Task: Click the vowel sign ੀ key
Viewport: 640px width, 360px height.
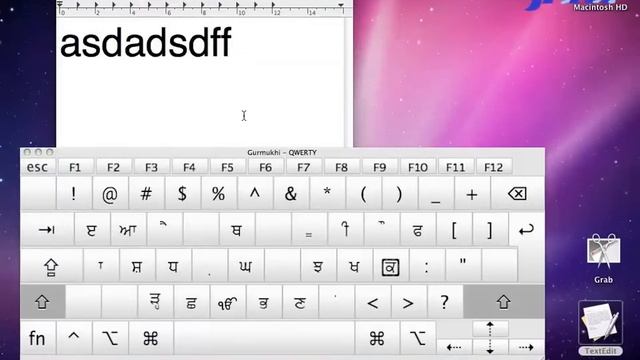Action: click(345, 230)
